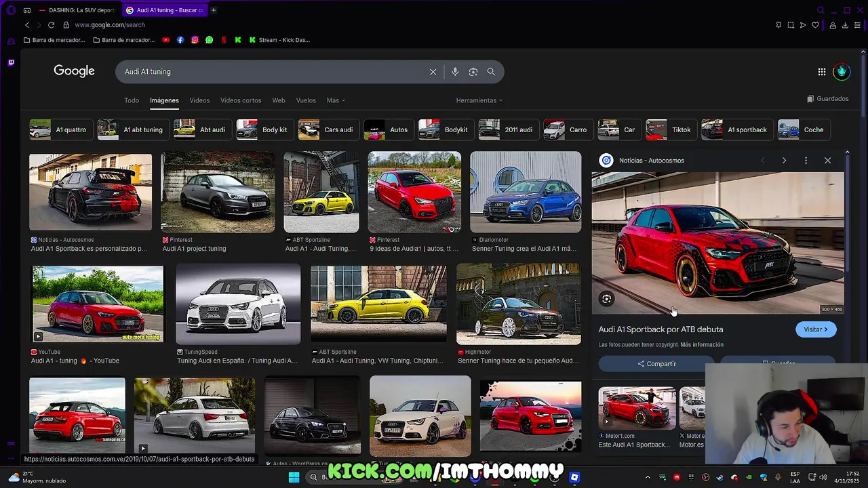Open the WhatsApp bookmark icon
This screenshot has width=868, height=488.
click(x=209, y=40)
